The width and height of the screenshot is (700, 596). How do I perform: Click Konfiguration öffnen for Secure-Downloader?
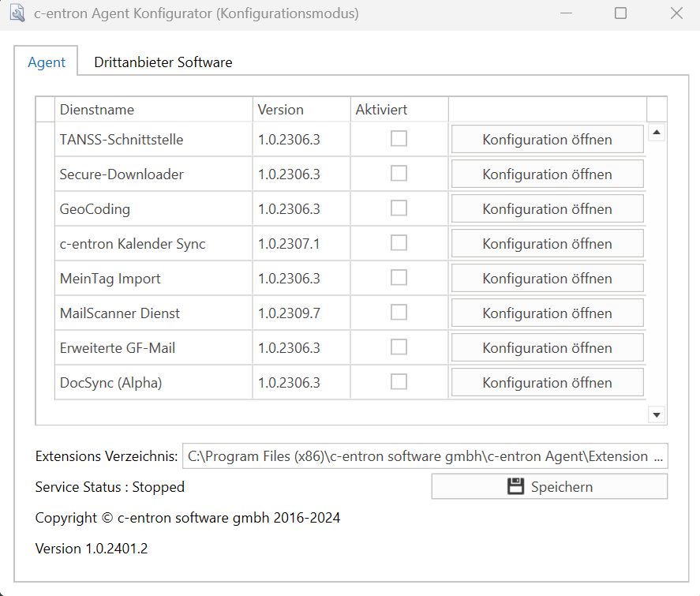548,174
